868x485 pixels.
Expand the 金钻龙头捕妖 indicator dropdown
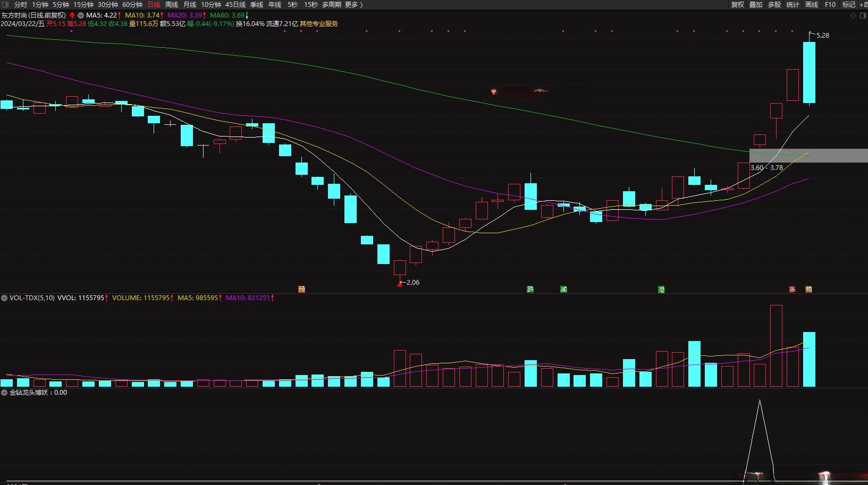coord(4,393)
